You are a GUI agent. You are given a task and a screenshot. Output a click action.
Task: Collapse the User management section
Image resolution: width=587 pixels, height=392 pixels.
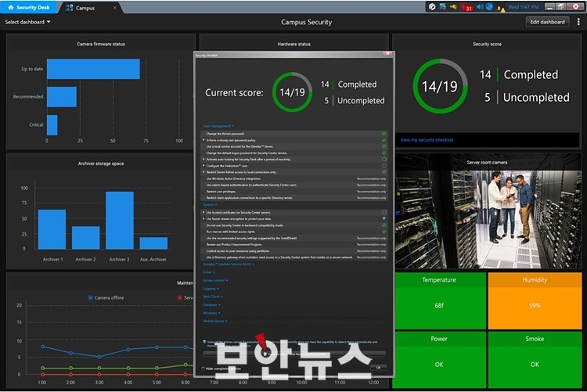tap(218, 126)
